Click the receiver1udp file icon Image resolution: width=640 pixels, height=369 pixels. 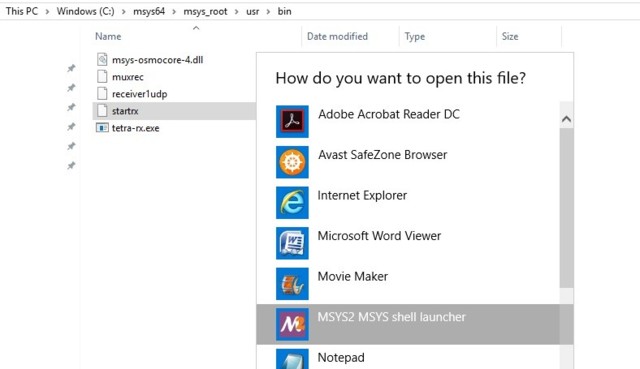102,94
